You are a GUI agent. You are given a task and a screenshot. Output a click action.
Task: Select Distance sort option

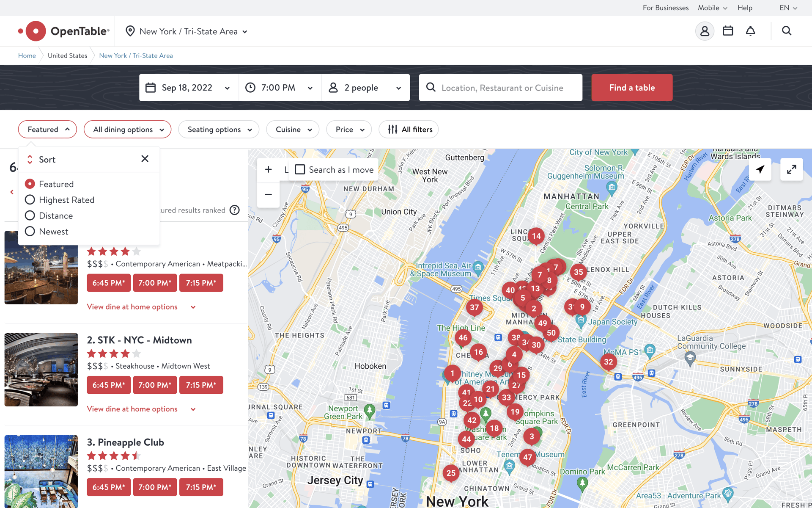click(x=49, y=215)
